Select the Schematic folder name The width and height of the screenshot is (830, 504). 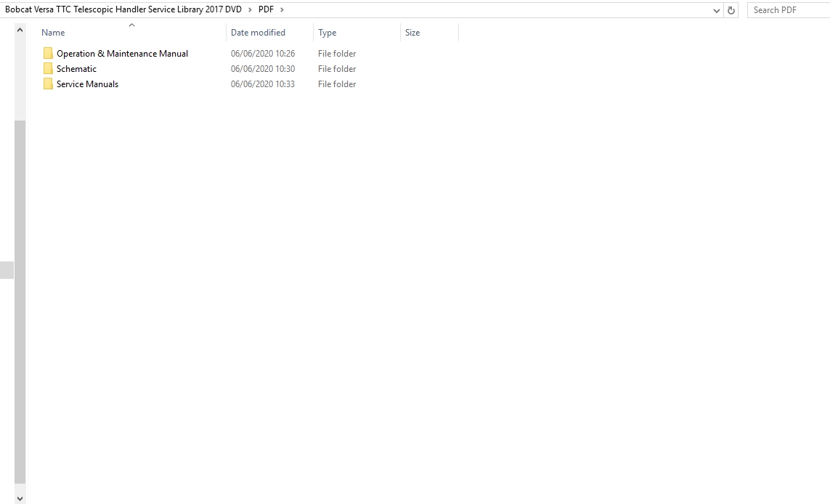pyautogui.click(x=77, y=69)
